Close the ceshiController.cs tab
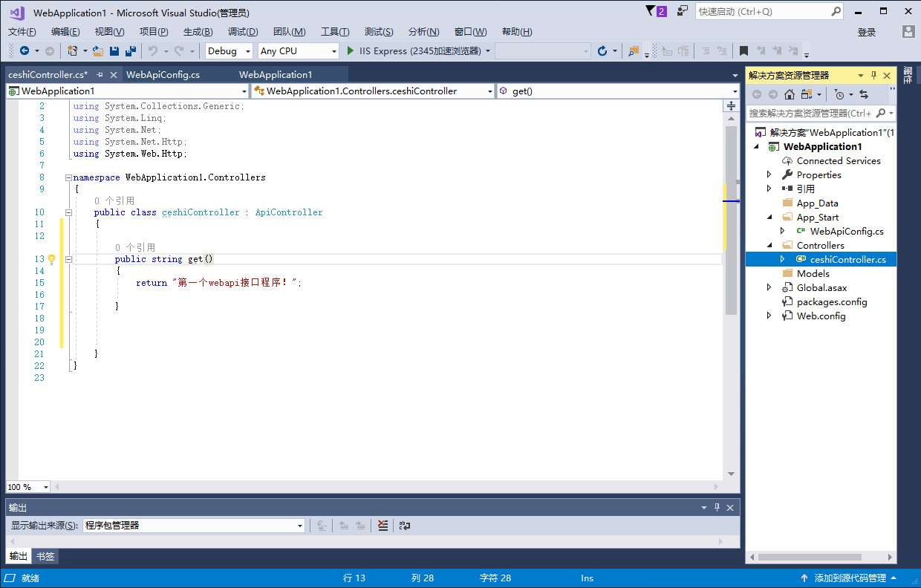The width and height of the screenshot is (921, 588). click(114, 75)
